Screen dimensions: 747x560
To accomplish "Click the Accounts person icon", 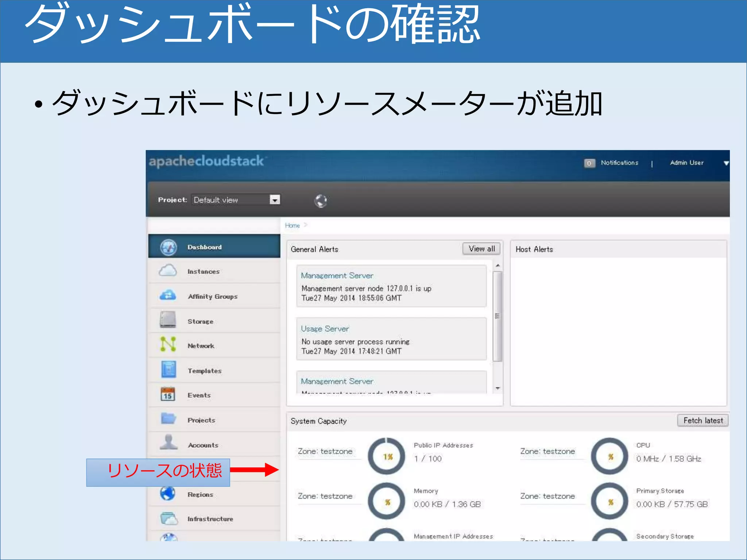I will pyautogui.click(x=169, y=442).
